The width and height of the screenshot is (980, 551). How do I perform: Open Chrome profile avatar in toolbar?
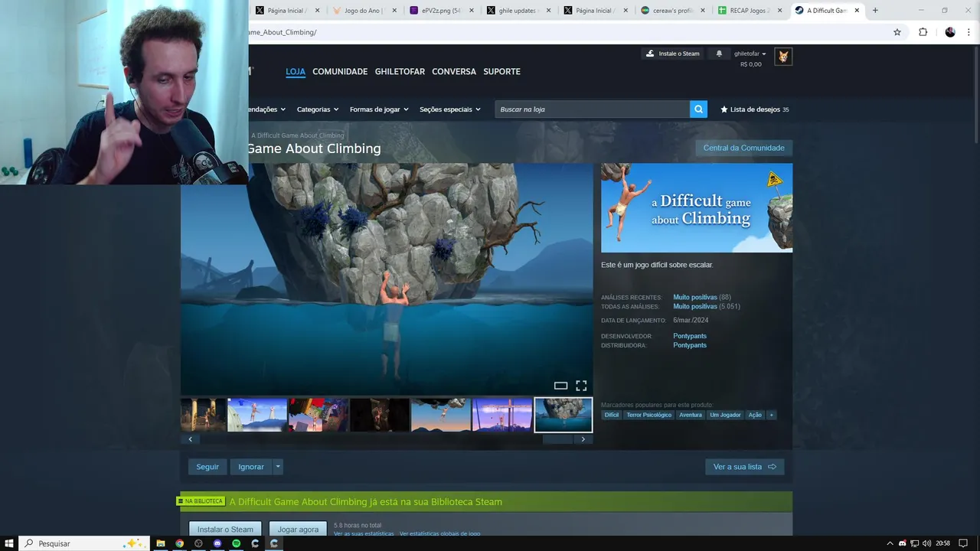(x=950, y=32)
